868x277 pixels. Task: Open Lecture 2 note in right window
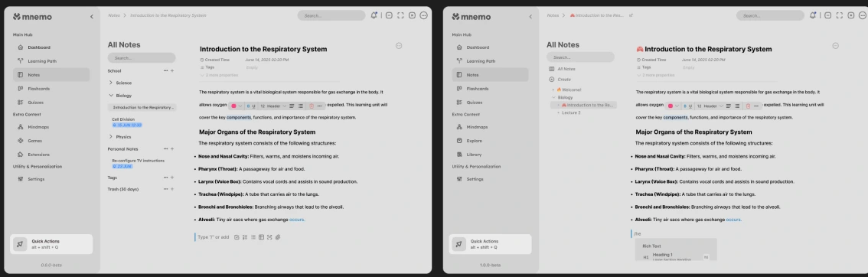point(571,112)
